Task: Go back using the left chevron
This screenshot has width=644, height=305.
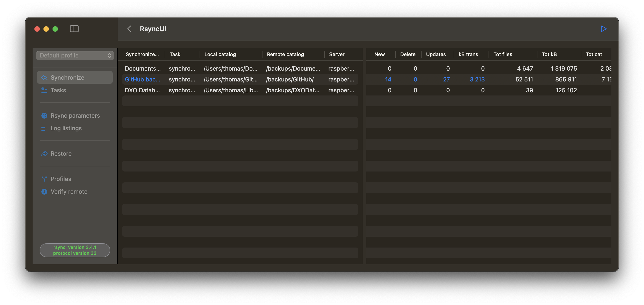Action: [129, 29]
